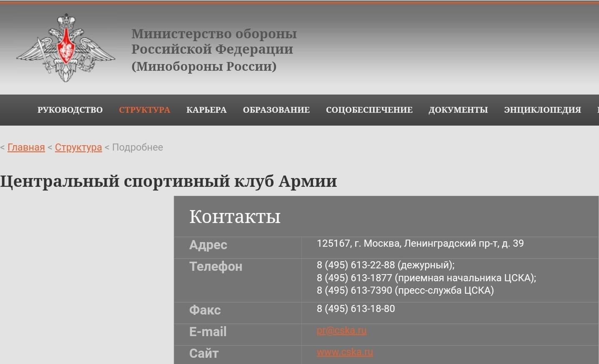This screenshot has width=599, height=364.
Task: Follow the Главная breadcrumb link
Action: (26, 147)
